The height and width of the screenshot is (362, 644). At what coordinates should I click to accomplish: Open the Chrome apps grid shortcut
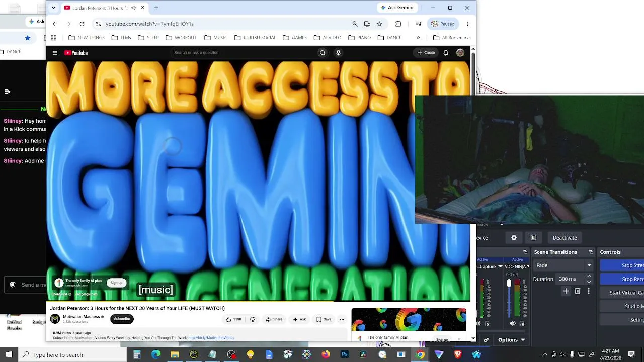point(53,38)
